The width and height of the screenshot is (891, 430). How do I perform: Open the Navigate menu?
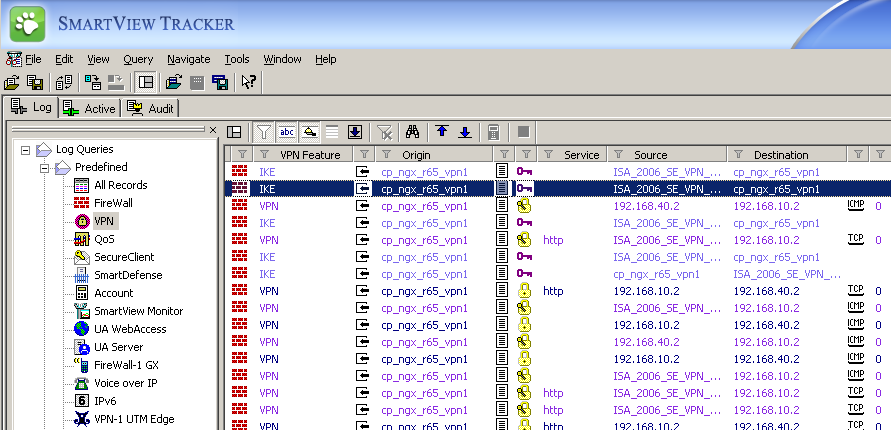click(189, 59)
